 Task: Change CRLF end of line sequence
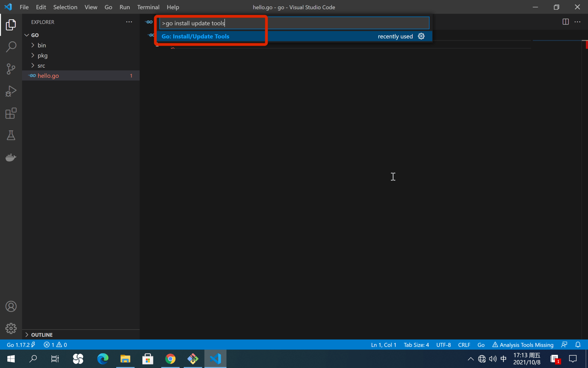click(x=464, y=345)
